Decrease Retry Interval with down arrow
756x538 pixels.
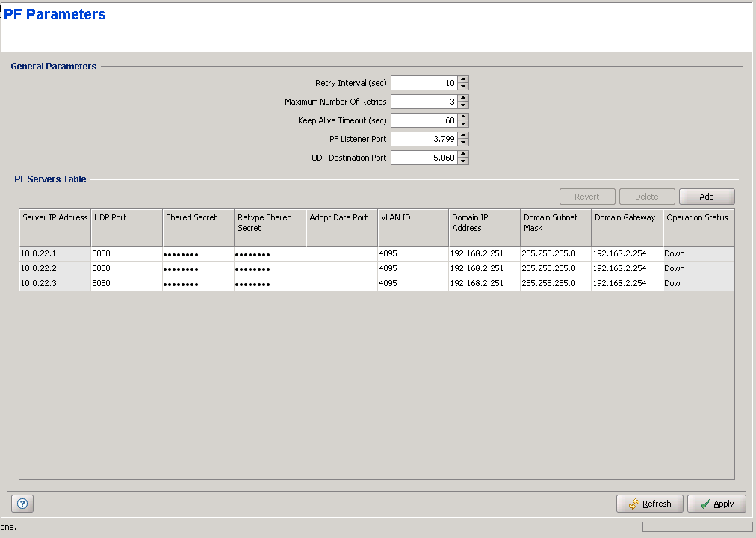coord(463,87)
